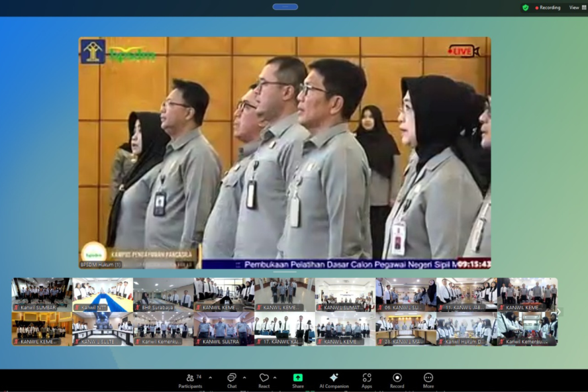Screen dimensions: 588x392
Task: Click the Recording status indicator
Action: point(548,7)
